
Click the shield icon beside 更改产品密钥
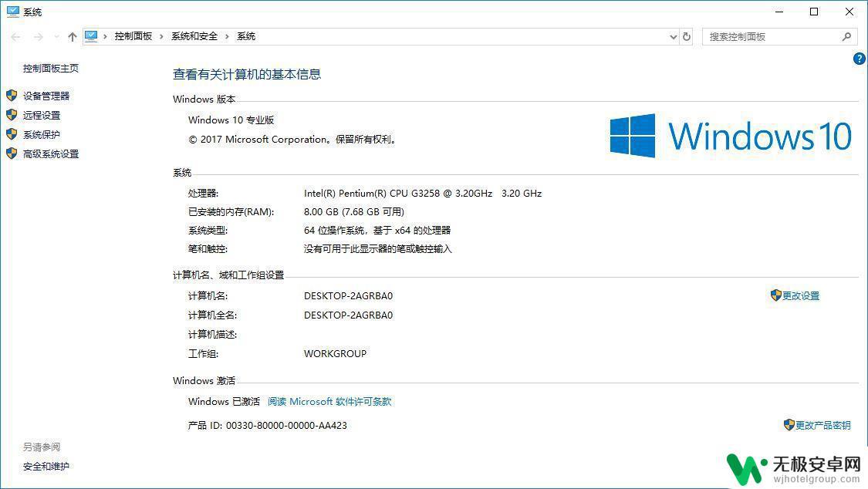click(x=789, y=425)
